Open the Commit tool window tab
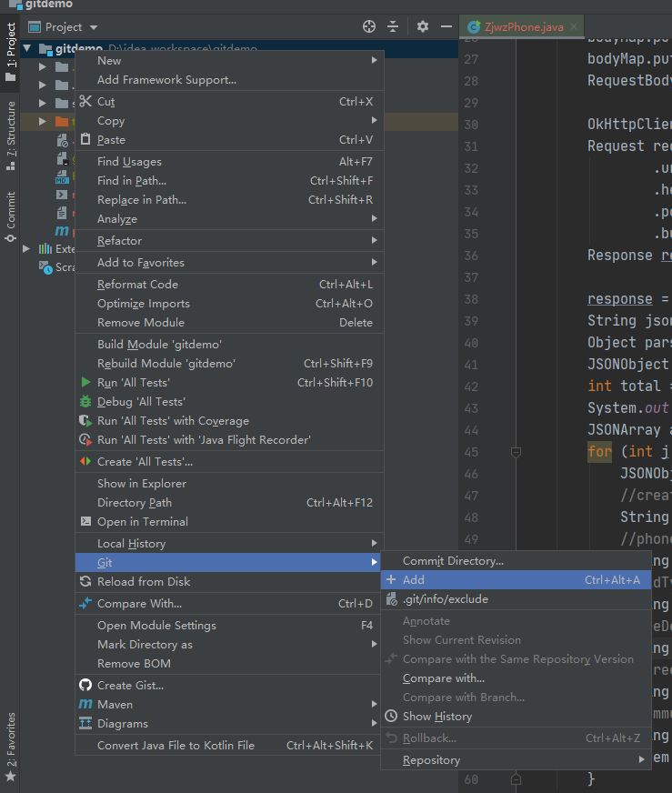This screenshot has width=672, height=793. click(11, 217)
